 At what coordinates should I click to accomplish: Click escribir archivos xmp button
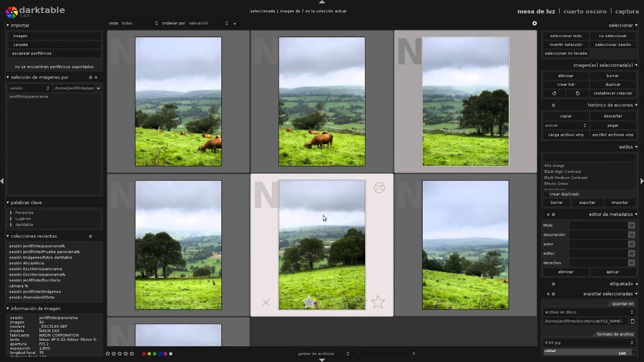pos(613,135)
